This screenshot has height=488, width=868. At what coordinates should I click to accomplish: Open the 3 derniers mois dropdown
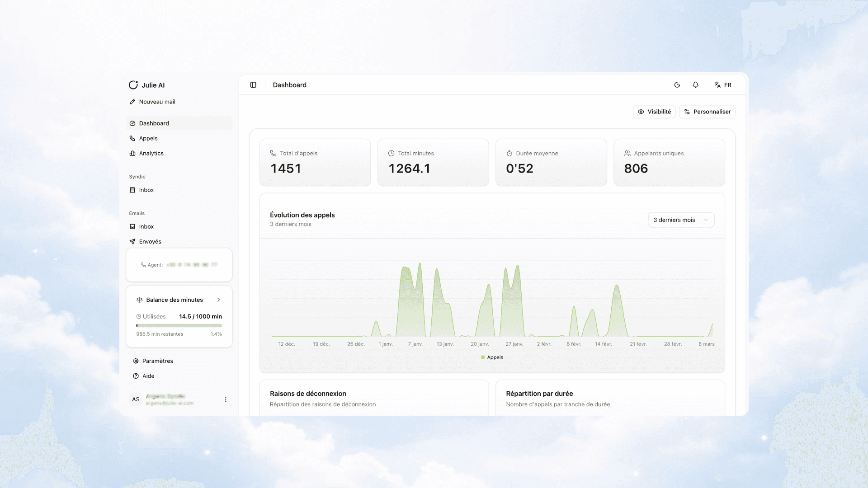tap(681, 220)
